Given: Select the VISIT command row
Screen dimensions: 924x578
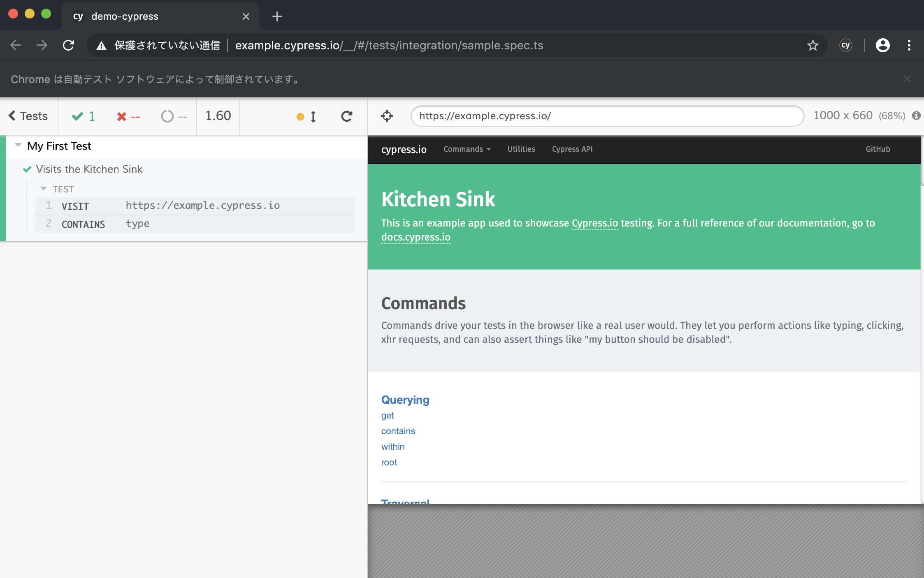Looking at the screenshot, I should tap(195, 206).
